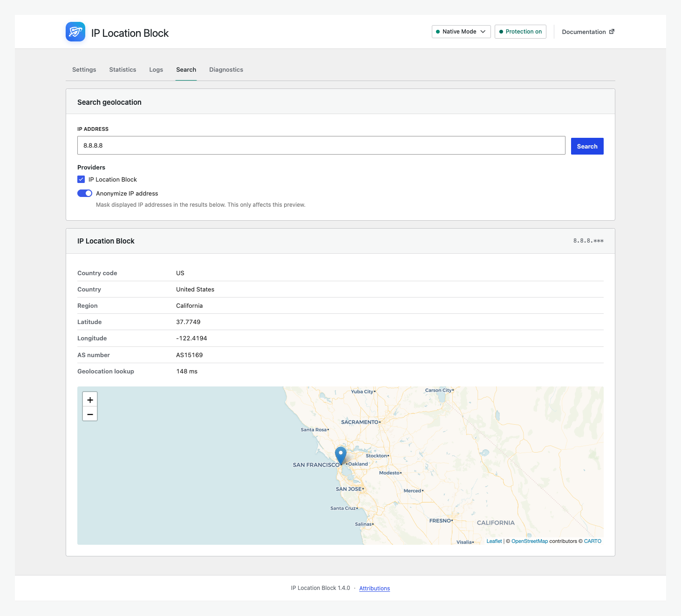Click the blue map marker pin
The width and height of the screenshot is (681, 616).
(x=341, y=455)
